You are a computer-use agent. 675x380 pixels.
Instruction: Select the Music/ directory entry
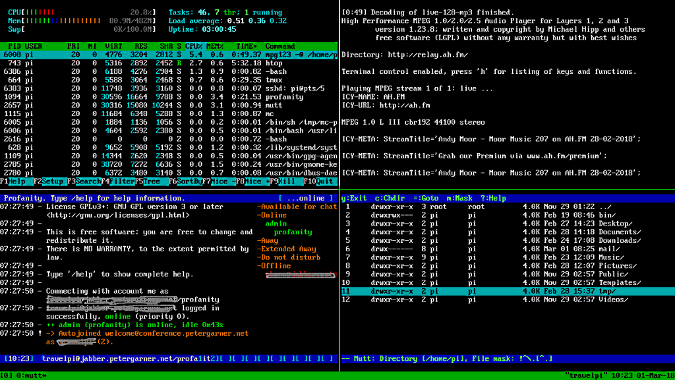[x=508, y=257]
